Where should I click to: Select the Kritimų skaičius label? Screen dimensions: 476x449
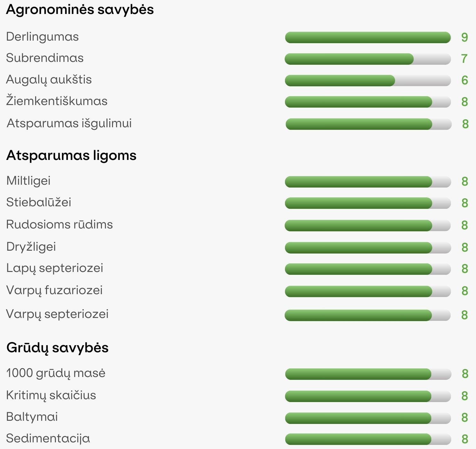tap(51, 395)
